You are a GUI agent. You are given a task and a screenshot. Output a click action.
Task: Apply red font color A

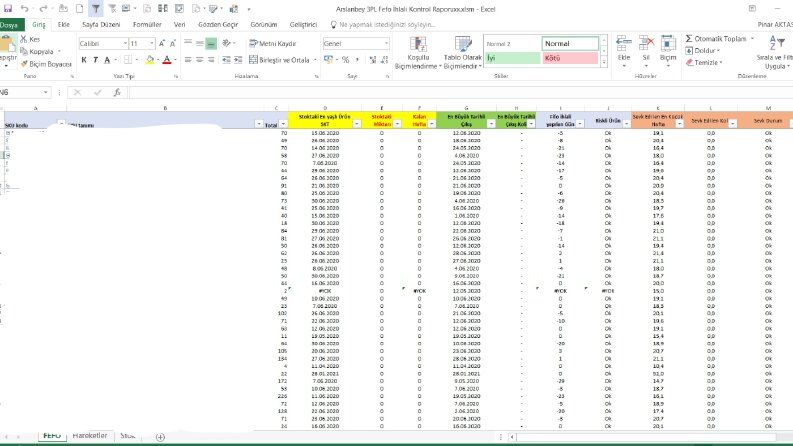167,60
